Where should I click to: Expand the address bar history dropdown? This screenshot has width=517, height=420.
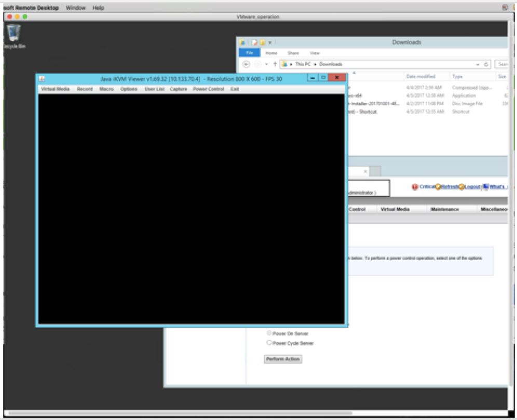pyautogui.click(x=478, y=64)
